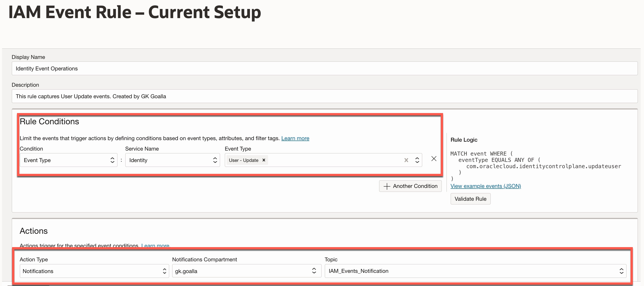Click the Validate Rule button
This screenshot has height=286, width=644.
[x=470, y=199]
